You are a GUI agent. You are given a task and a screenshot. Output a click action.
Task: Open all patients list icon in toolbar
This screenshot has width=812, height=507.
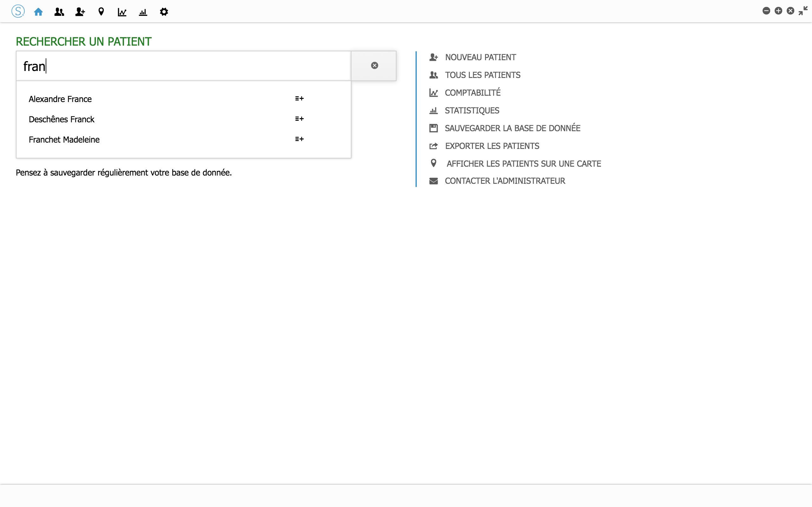59,12
